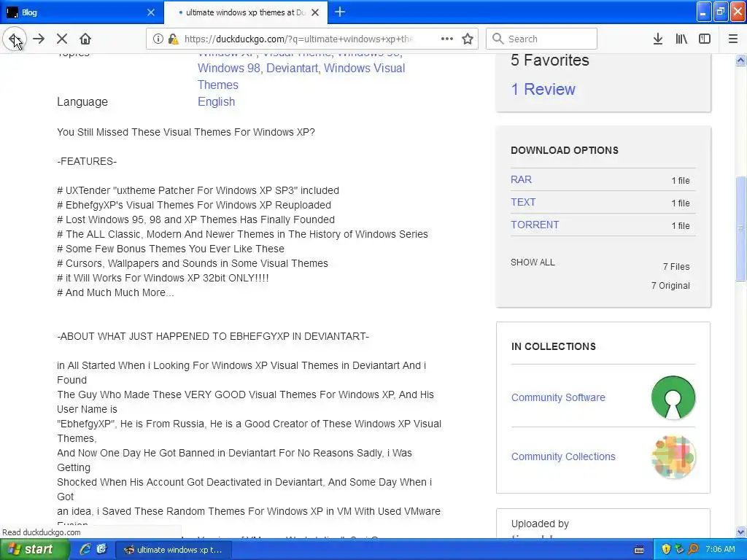Stop loading the page with the X button
Image resolution: width=747 pixels, height=560 pixels.
(x=62, y=39)
